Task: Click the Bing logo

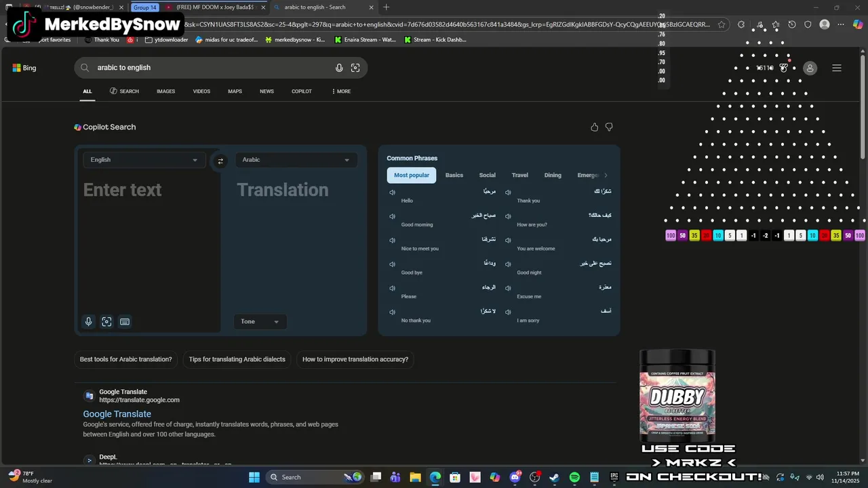Action: pos(24,68)
